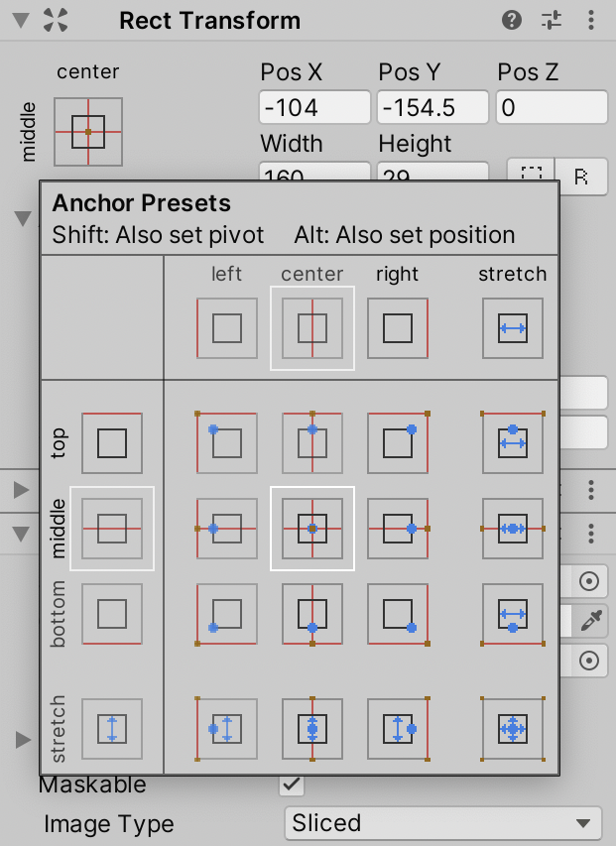Screen dimensions: 616x846
Task: Collapse the Rect Transform component foldout
Action: click(22, 20)
